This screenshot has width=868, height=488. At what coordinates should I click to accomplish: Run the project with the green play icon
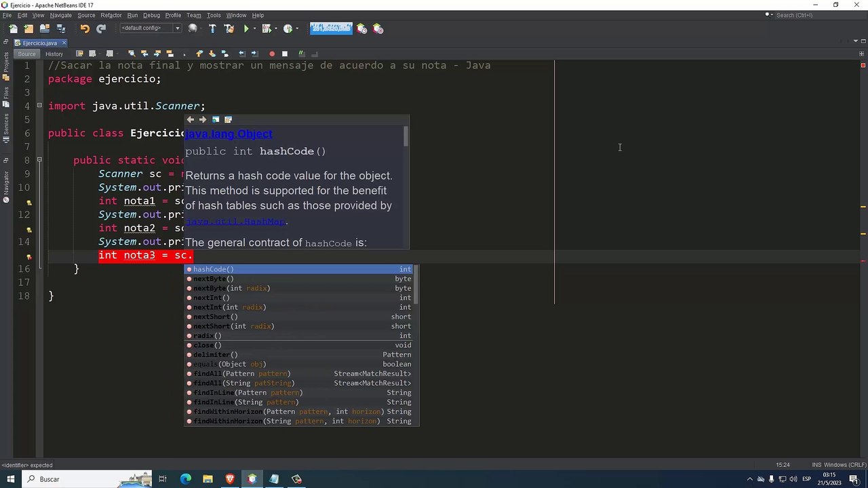click(x=246, y=28)
